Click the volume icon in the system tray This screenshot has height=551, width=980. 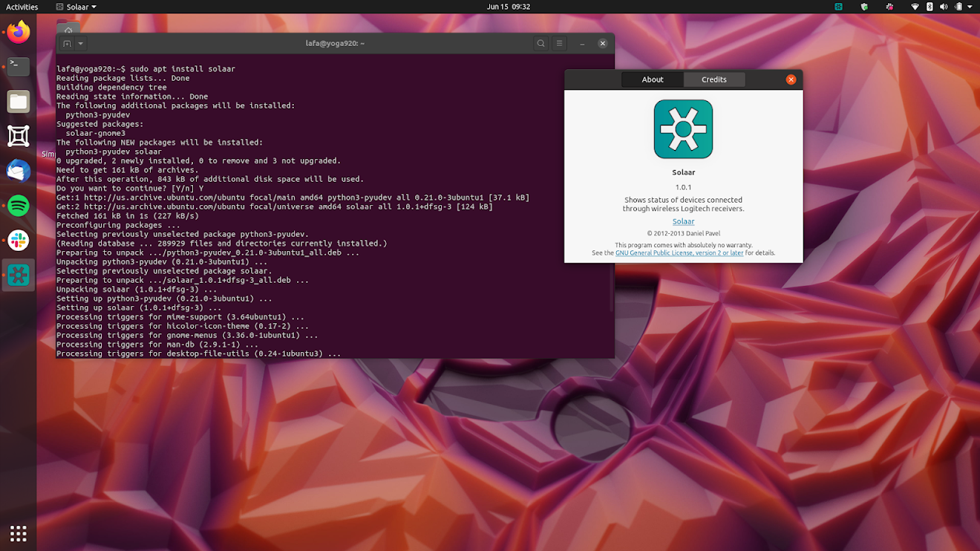point(944,7)
